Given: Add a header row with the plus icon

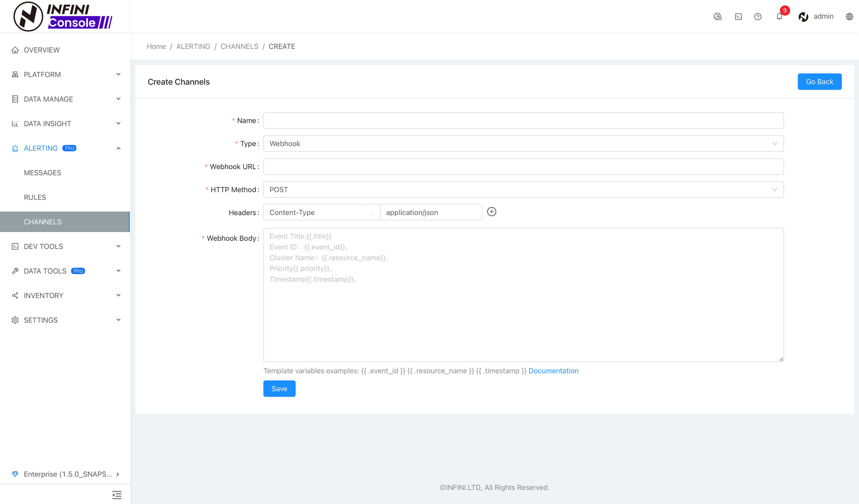Looking at the screenshot, I should (491, 212).
